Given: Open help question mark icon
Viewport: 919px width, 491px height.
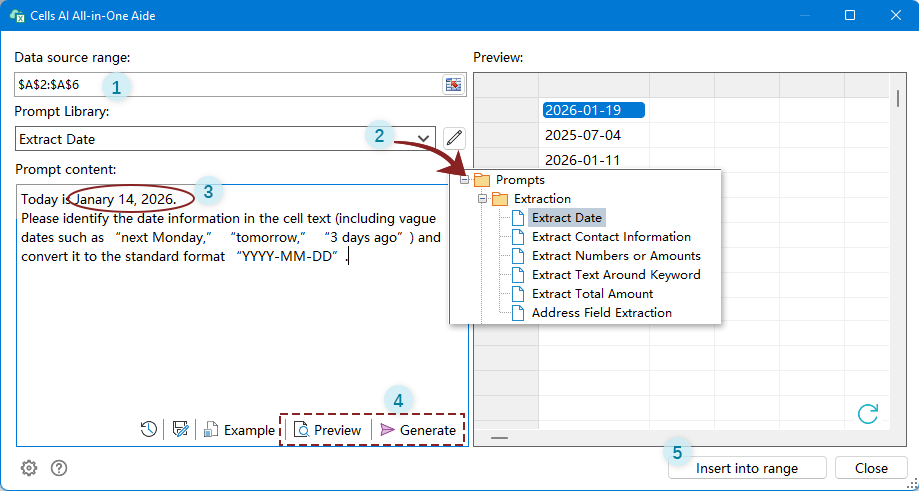Looking at the screenshot, I should click(59, 468).
